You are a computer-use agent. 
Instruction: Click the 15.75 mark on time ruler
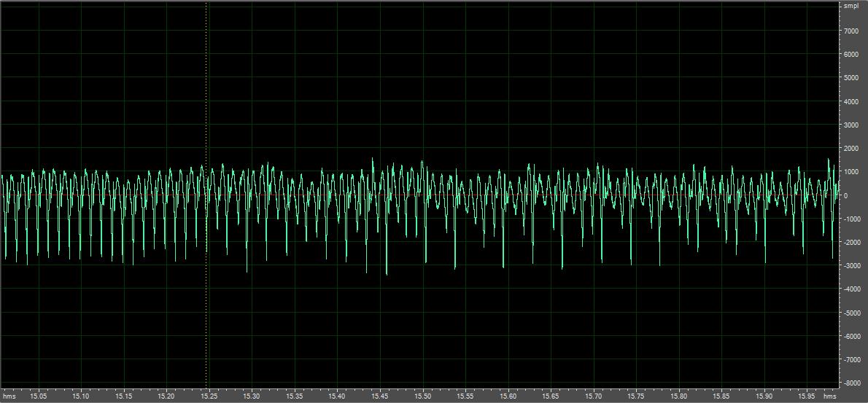click(x=636, y=396)
